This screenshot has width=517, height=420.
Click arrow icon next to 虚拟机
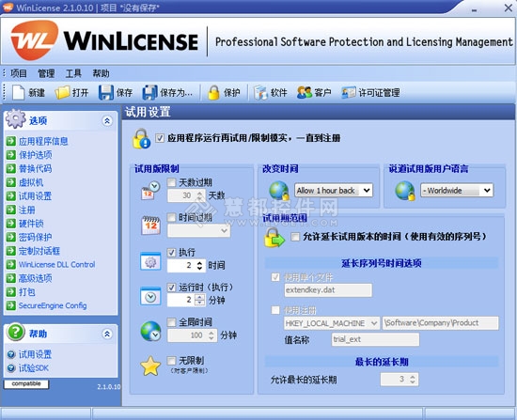click(x=11, y=182)
